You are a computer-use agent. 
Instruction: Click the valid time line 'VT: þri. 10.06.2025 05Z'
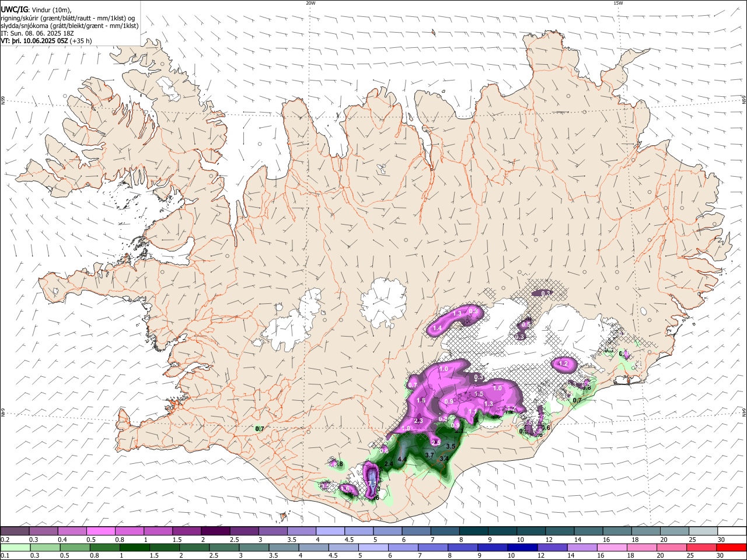[x=34, y=41]
